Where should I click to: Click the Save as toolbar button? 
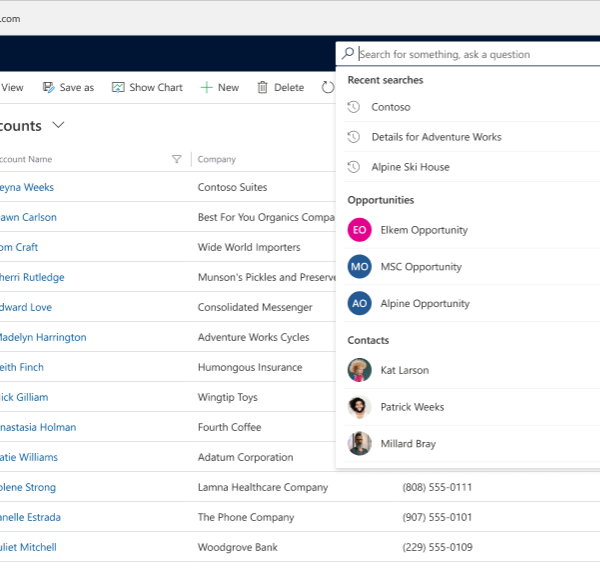(68, 88)
